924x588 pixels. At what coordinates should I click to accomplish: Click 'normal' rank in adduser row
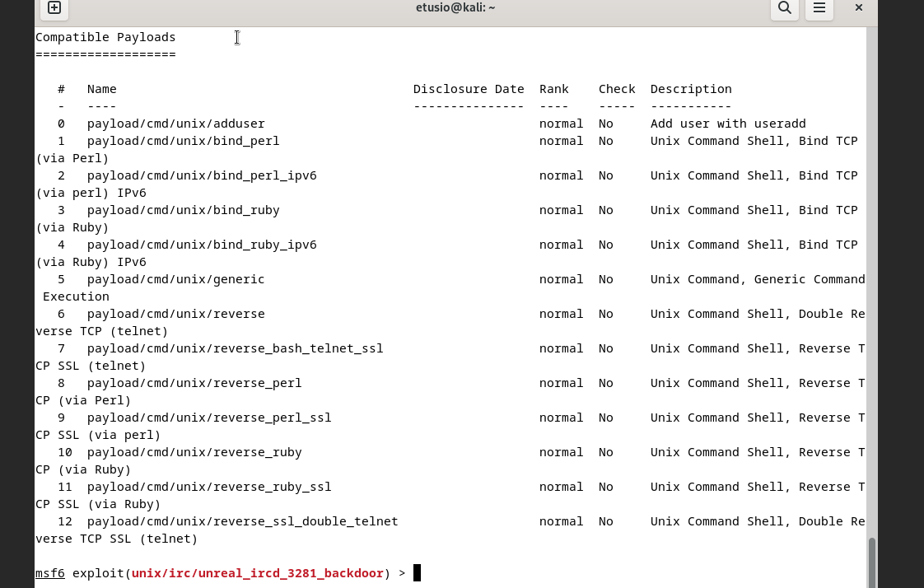(x=561, y=124)
